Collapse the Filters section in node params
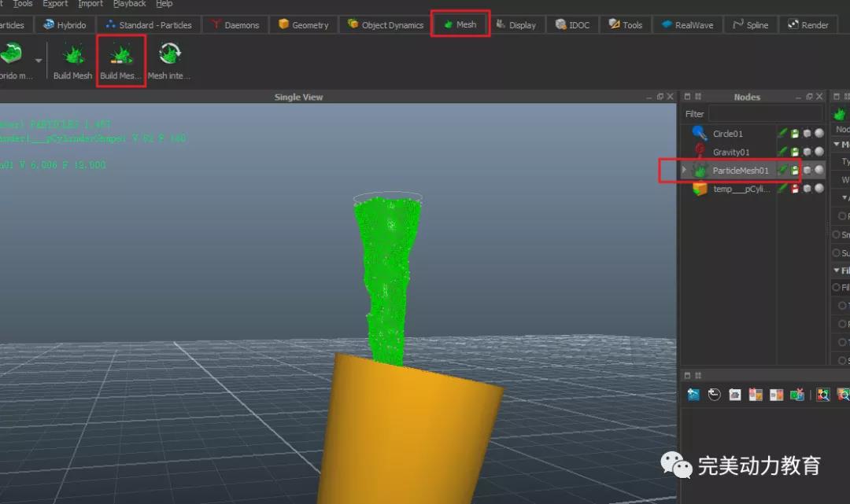This screenshot has width=850, height=504. coord(837,270)
